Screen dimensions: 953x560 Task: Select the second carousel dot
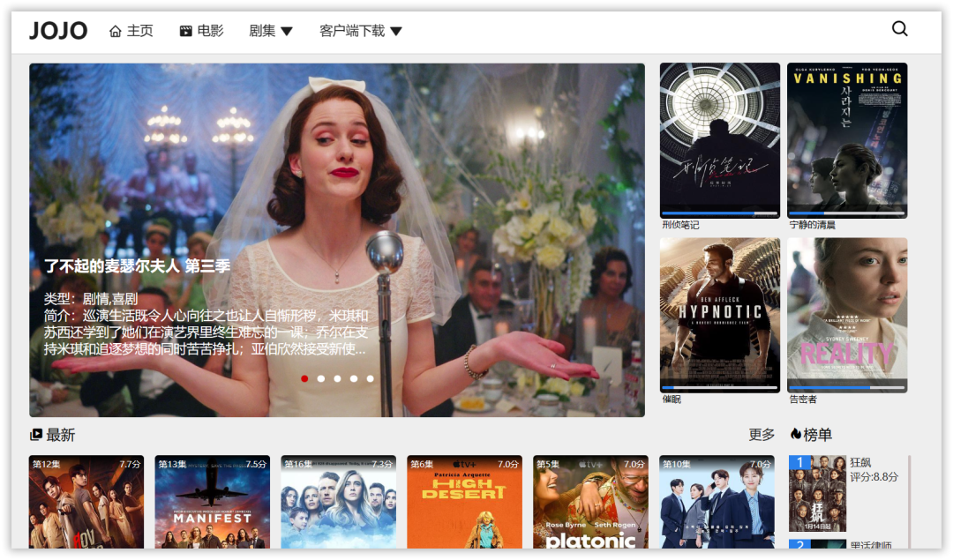click(x=321, y=378)
